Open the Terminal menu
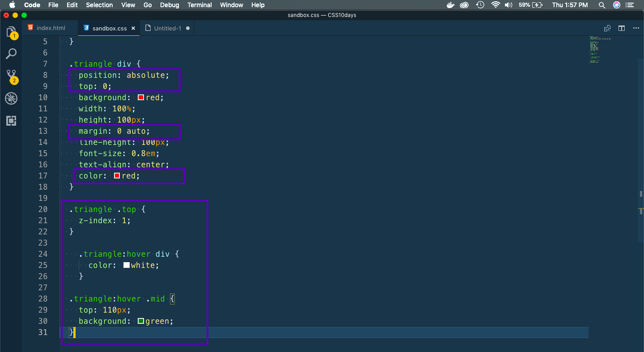Viewport: 644px width, 352px height. (199, 5)
